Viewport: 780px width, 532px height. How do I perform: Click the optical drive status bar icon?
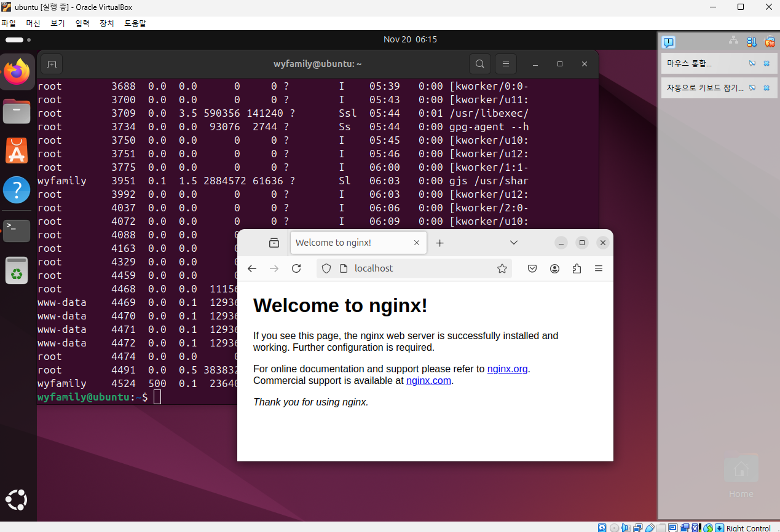coord(614,528)
